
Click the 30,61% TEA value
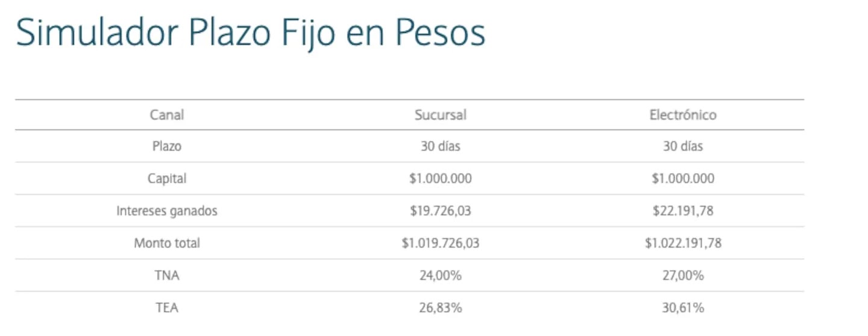683,308
